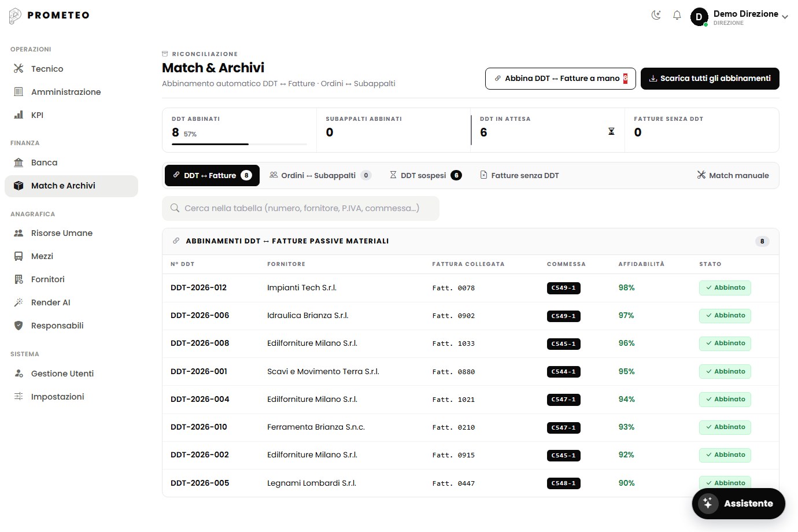
Task: Switch to Fatture senza DDT tab
Action: [519, 175]
